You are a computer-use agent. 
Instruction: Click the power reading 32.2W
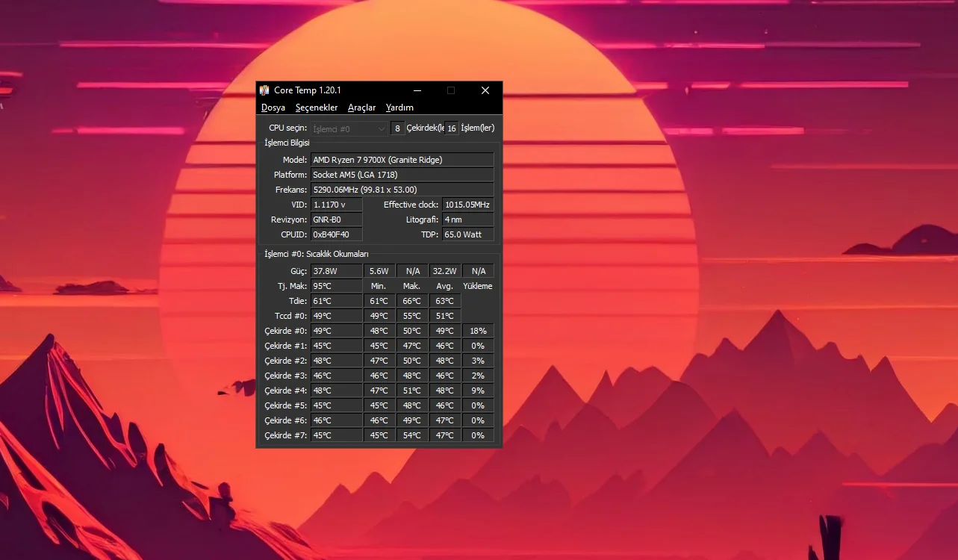[x=445, y=271]
